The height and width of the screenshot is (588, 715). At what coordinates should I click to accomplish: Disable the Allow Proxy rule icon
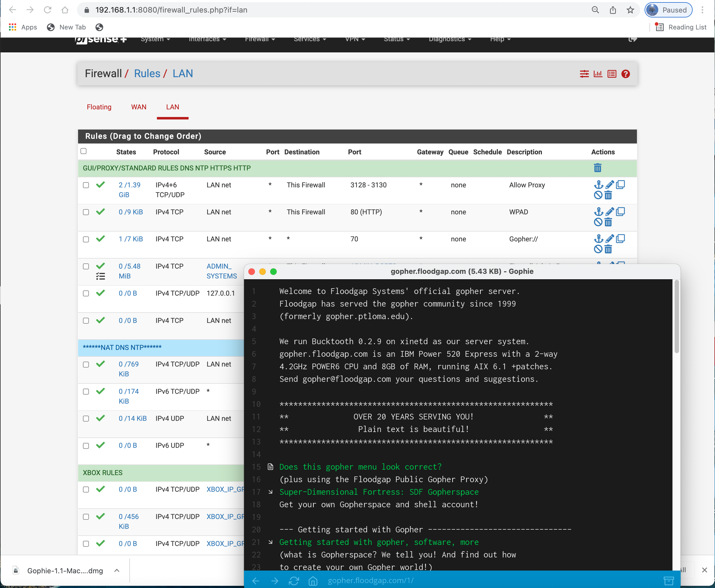coord(598,195)
